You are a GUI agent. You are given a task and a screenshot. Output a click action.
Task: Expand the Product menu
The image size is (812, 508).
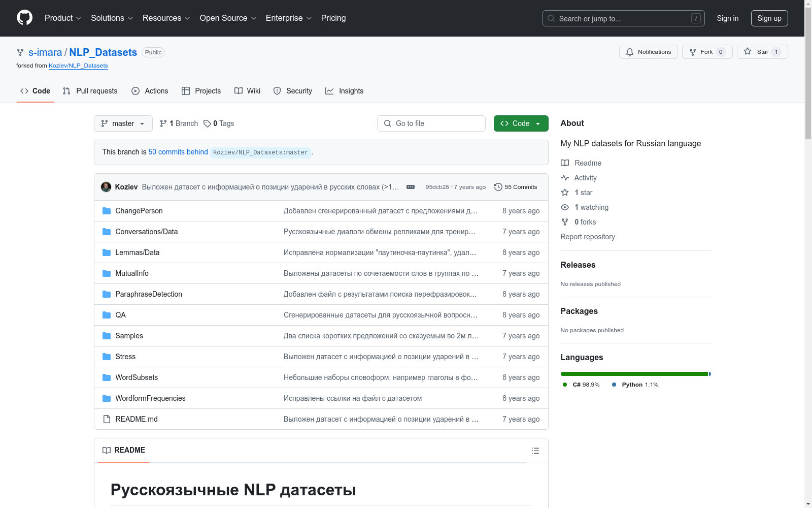(63, 18)
